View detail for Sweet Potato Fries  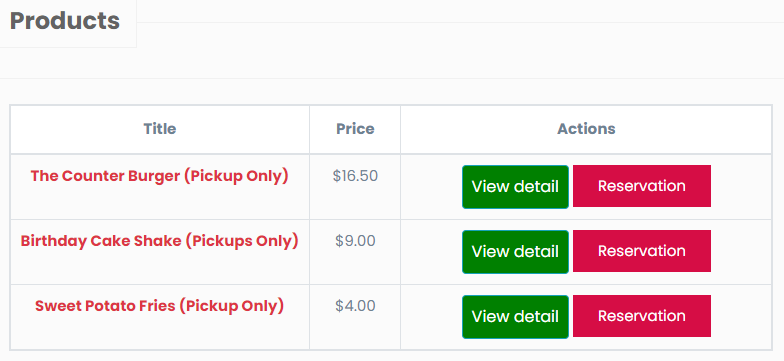(x=515, y=316)
